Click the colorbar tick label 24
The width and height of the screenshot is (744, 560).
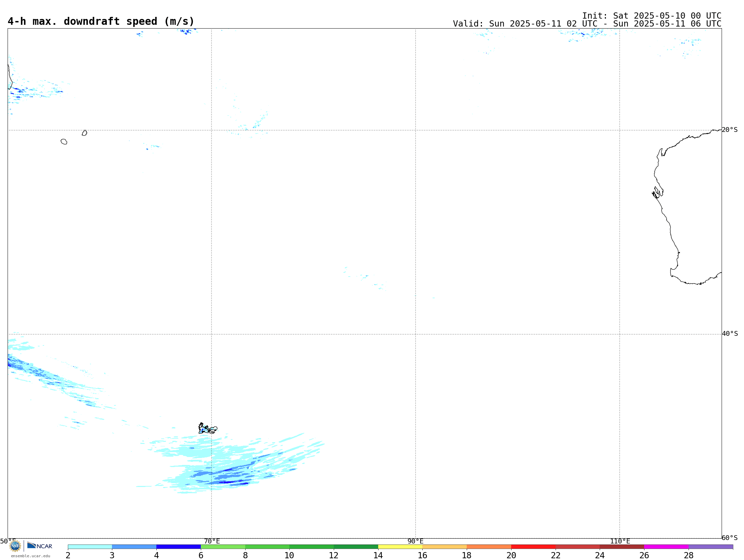[600, 555]
